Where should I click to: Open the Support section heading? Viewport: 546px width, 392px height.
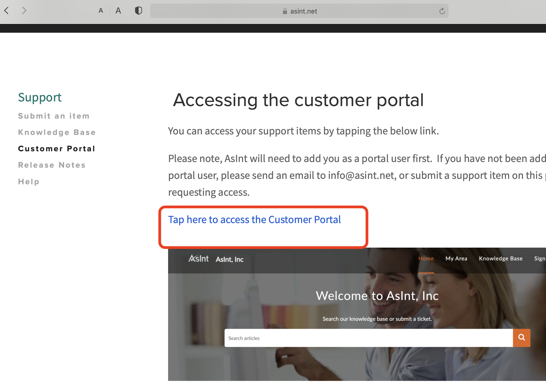tap(40, 97)
